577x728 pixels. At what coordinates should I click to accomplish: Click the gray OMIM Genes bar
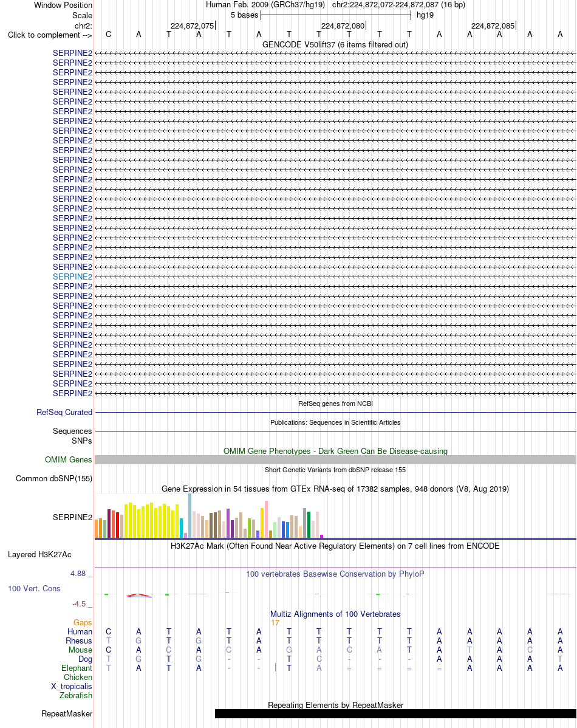coord(335,459)
